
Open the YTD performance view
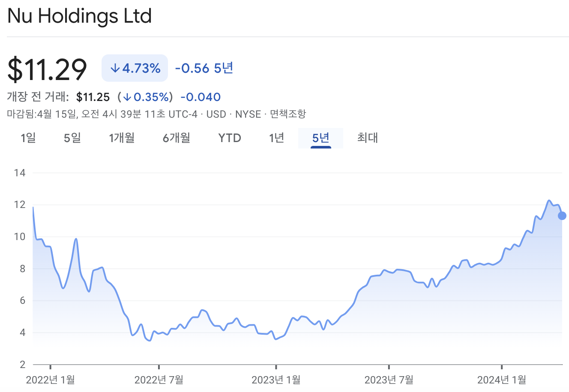click(229, 138)
